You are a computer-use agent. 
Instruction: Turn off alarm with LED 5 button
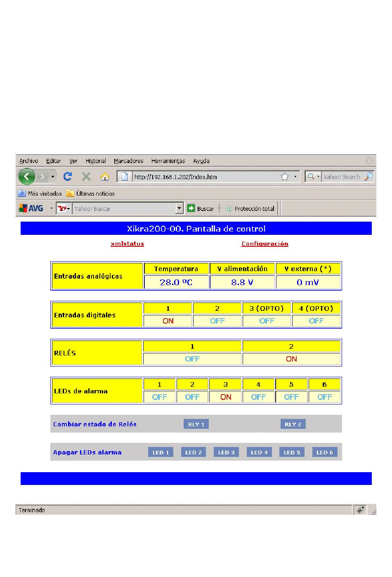point(292,452)
